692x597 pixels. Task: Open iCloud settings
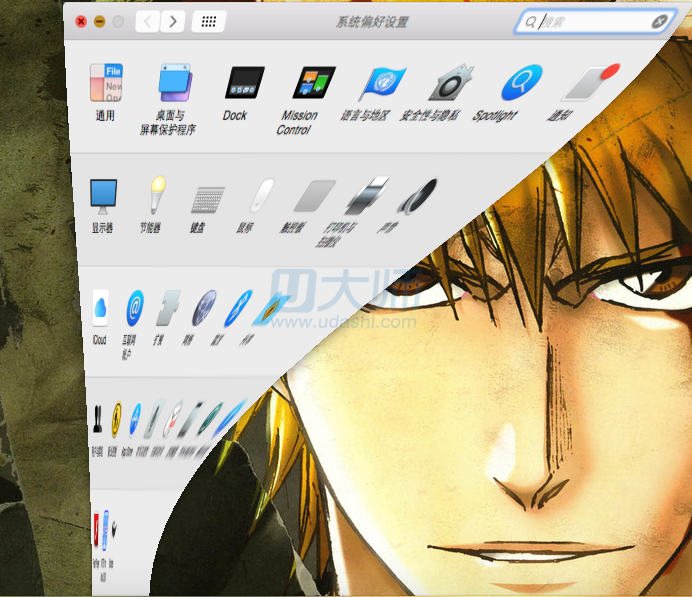[x=100, y=308]
